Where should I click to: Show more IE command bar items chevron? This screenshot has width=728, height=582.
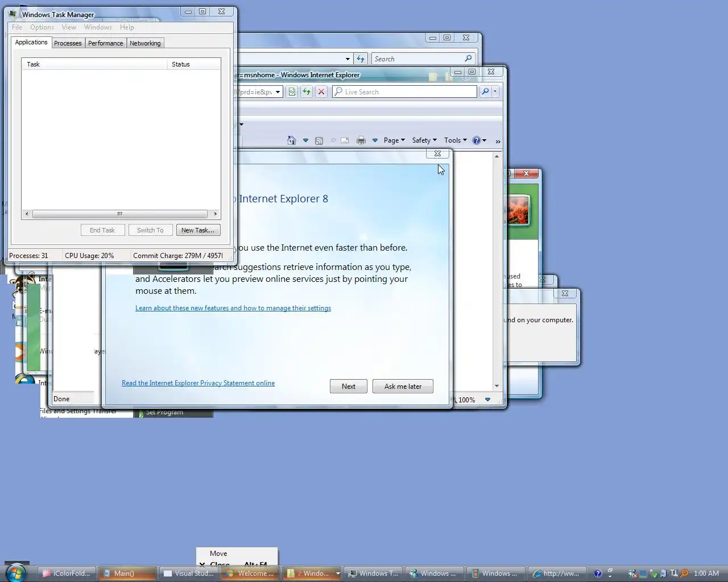pos(498,141)
